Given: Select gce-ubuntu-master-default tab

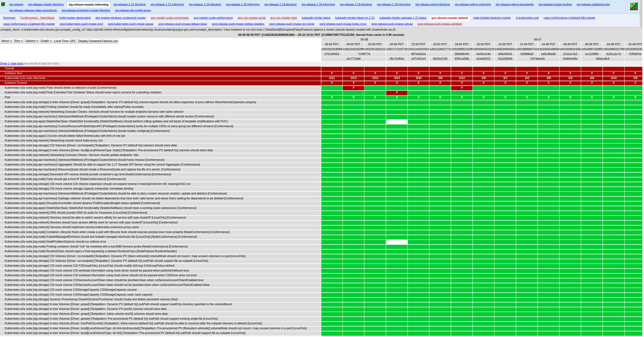Looking at the screenshot, I should coord(449,18).
